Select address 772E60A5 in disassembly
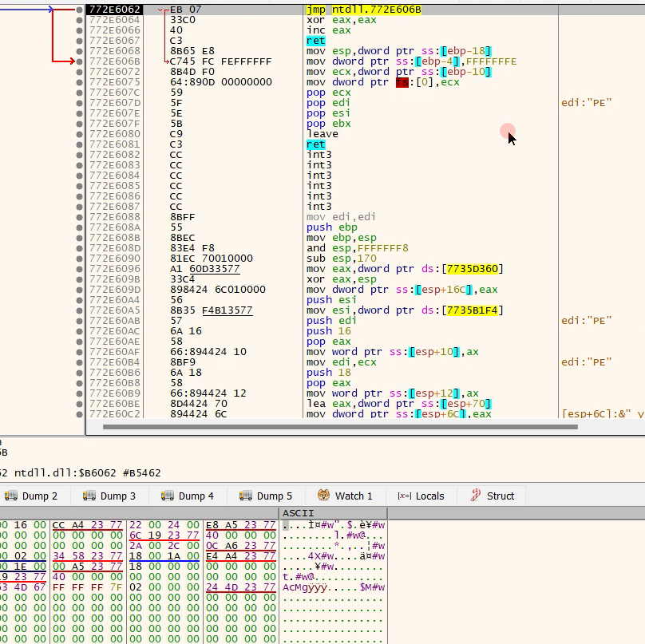 pos(114,310)
